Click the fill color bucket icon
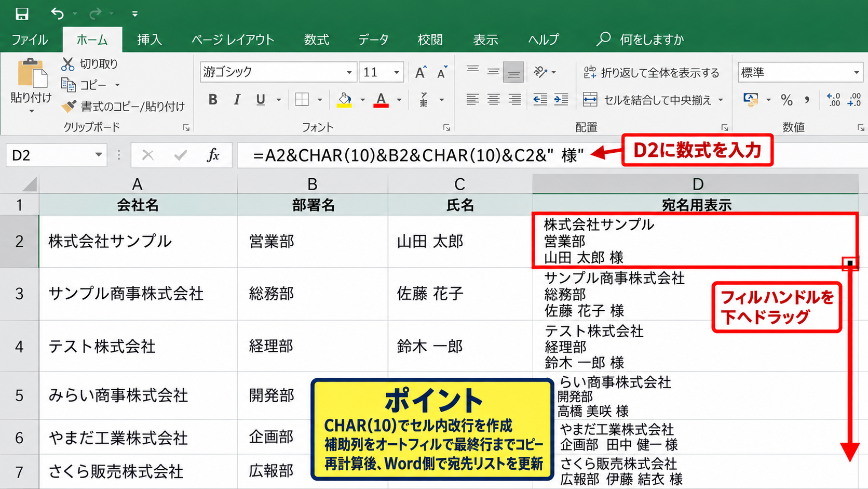Screen dimensions: 868x489 344,99
